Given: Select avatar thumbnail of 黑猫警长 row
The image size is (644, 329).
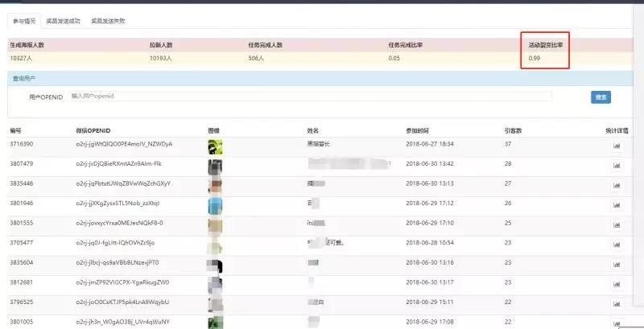Looking at the screenshot, I should (x=215, y=147).
